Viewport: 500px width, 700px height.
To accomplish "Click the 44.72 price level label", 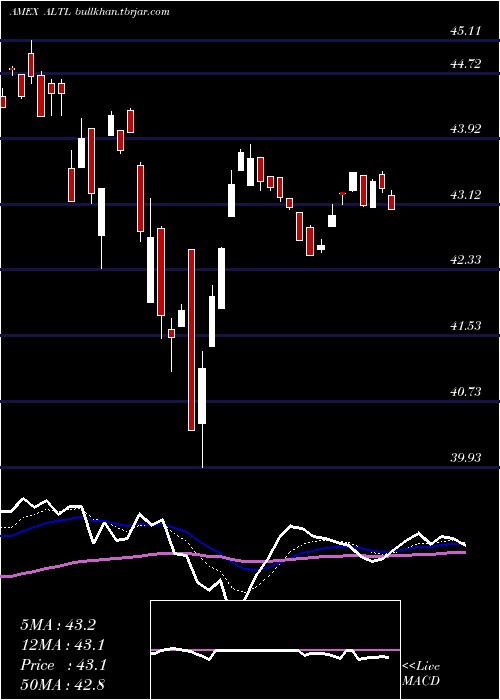I will [466, 64].
